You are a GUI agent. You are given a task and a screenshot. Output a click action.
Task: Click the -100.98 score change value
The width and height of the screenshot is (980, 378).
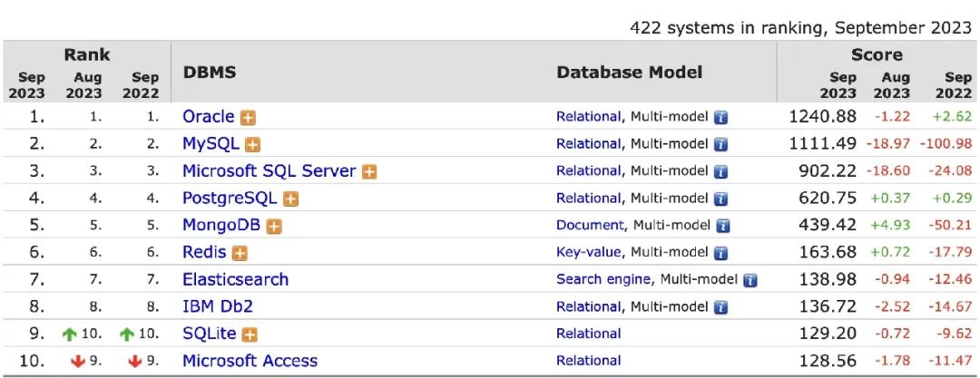[946, 144]
